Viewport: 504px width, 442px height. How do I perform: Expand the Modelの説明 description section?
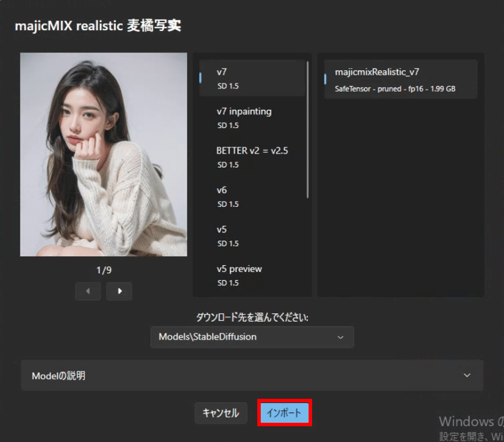click(x=252, y=375)
